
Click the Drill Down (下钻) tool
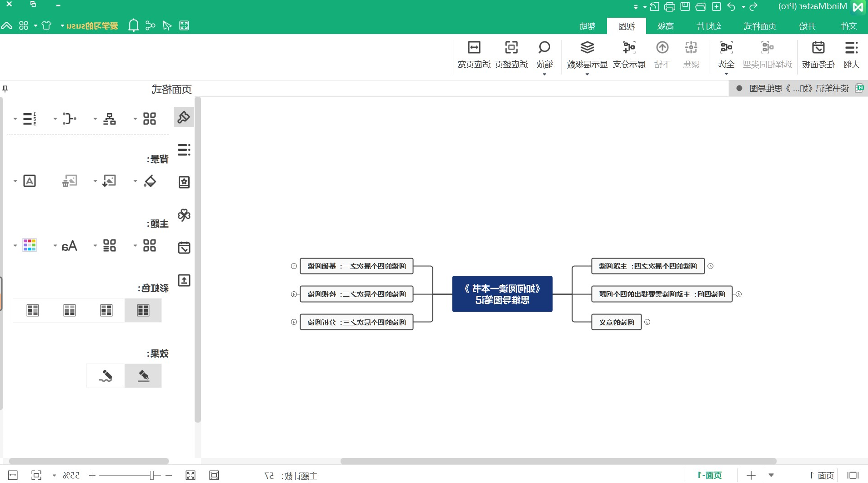[662, 55]
